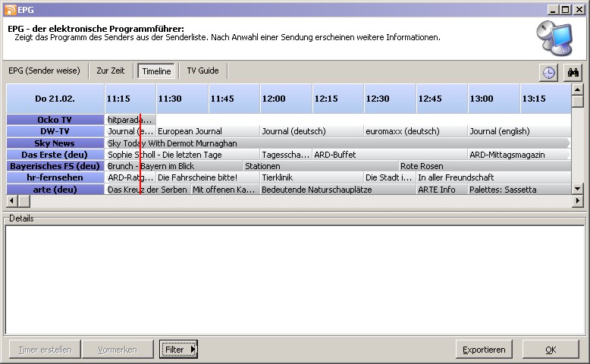Select the Ocko TV channel row
This screenshot has height=364, width=590.
click(x=55, y=119)
